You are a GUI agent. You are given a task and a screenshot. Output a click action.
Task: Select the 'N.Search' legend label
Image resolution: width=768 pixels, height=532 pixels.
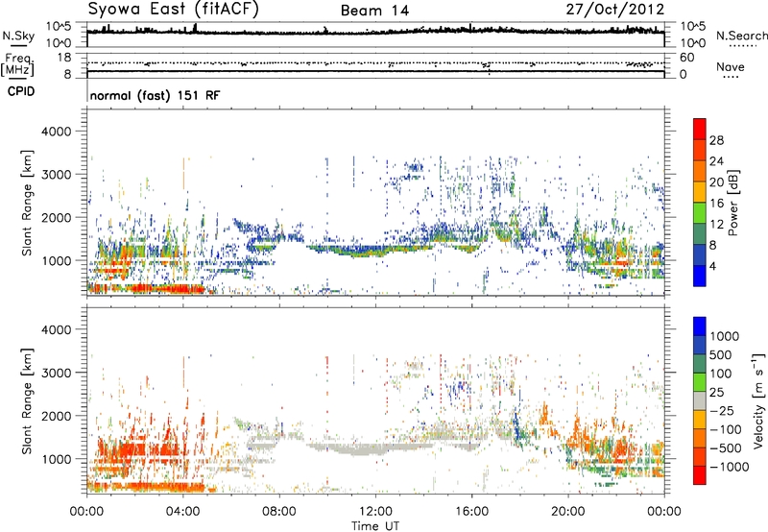click(741, 36)
